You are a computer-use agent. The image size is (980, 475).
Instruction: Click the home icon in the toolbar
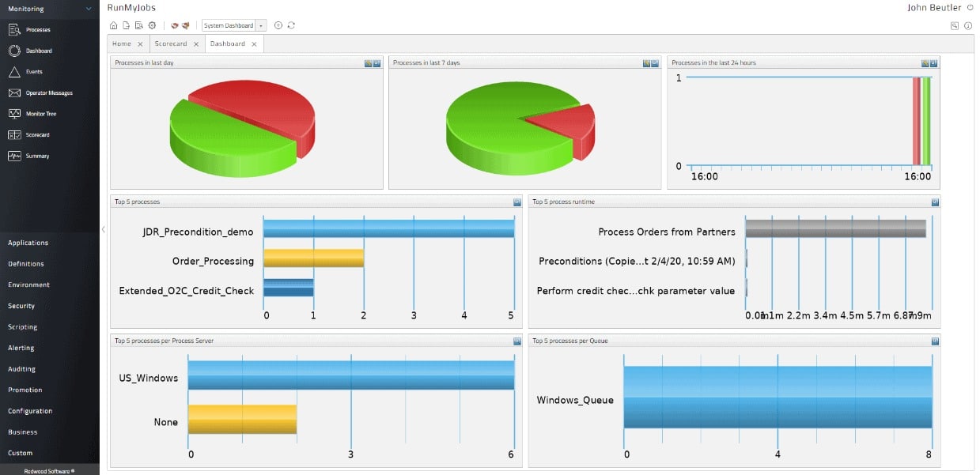tap(113, 25)
